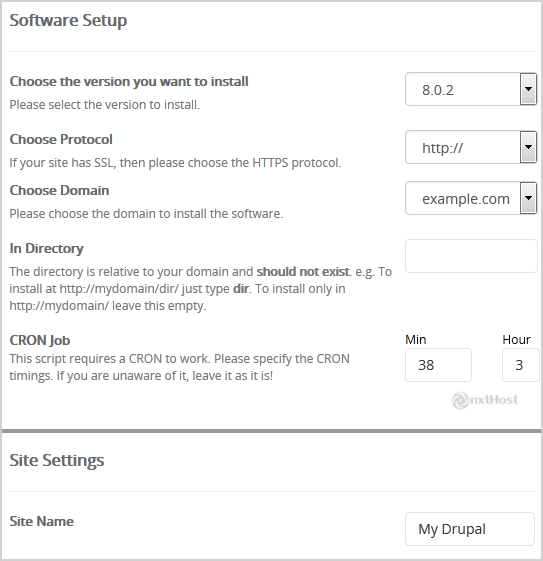The height and width of the screenshot is (561, 543).
Task: Click the arrow button beside http://
Action: 528,147
